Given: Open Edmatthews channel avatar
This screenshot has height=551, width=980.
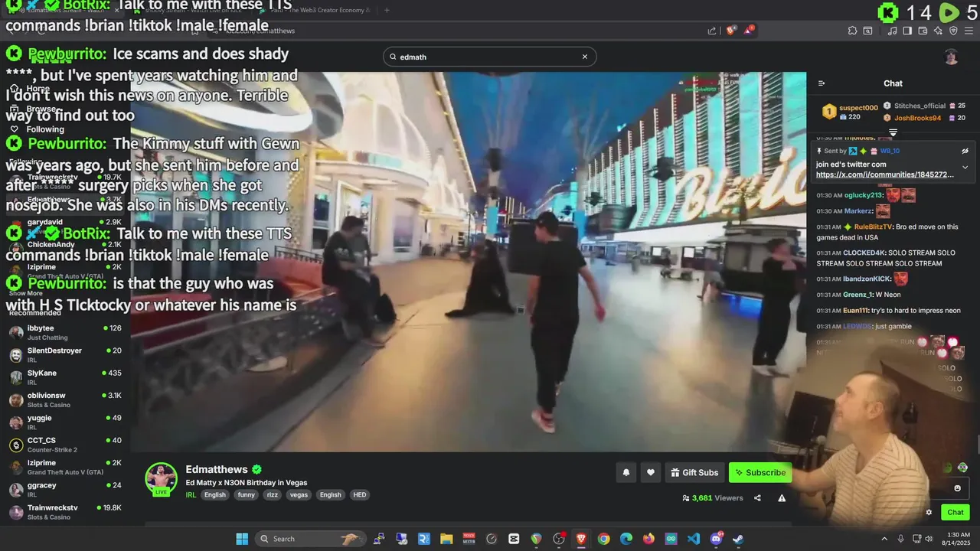Looking at the screenshot, I should tap(162, 479).
